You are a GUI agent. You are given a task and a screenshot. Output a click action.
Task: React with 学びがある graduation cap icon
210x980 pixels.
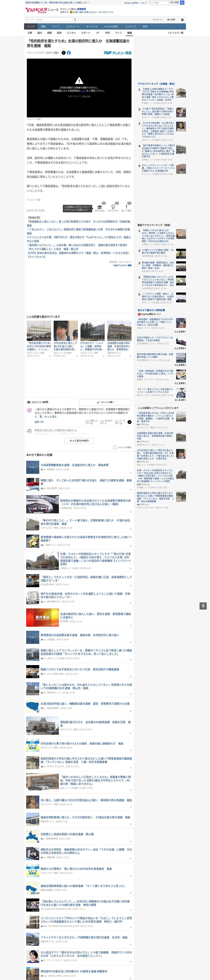coord(100,207)
